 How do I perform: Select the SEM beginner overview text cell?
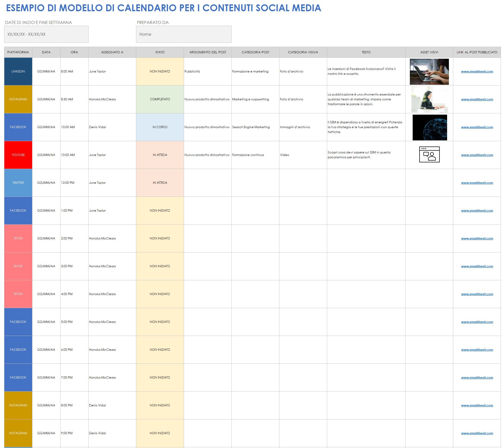point(366,155)
